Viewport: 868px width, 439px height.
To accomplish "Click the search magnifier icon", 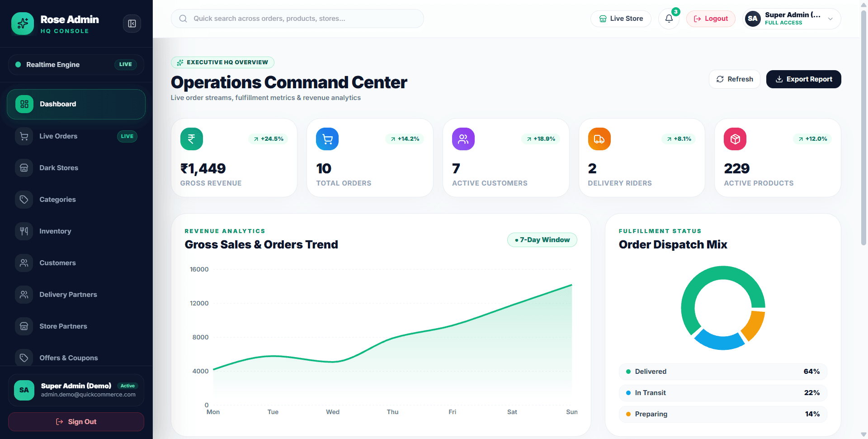I will [x=183, y=19].
